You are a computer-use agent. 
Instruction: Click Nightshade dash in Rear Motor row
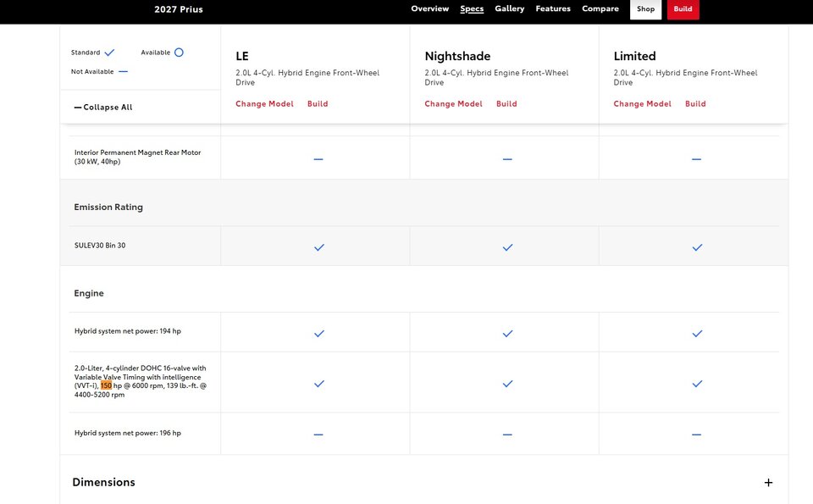coord(507,159)
